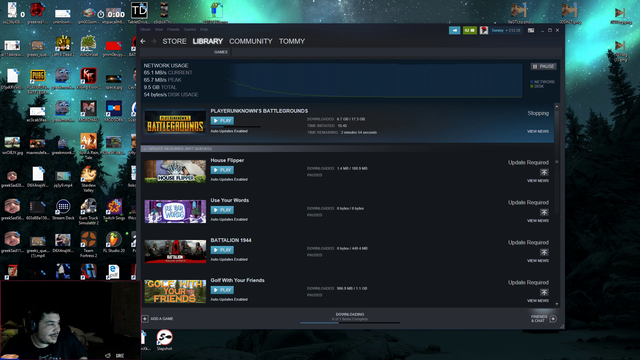Image resolution: width=640 pixels, height=360 pixels.
Task: Open Euro Truck Simulator 2 desktop icon
Action: tap(89, 212)
